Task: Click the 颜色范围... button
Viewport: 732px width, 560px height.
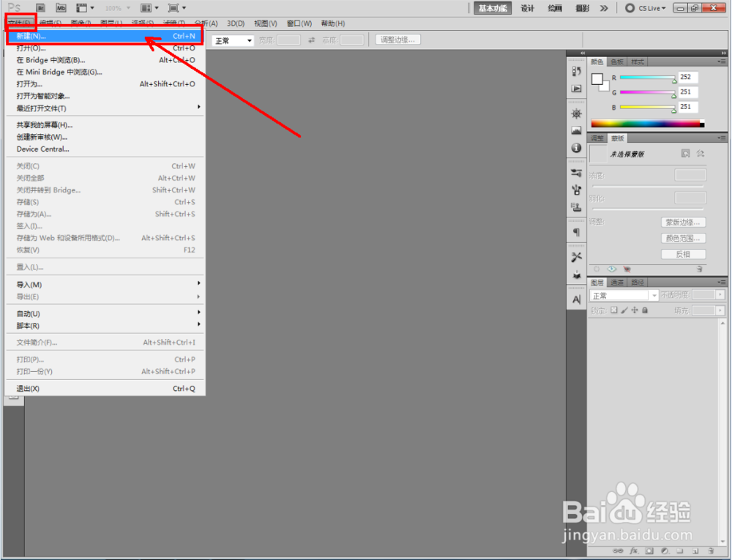Action: tap(683, 238)
